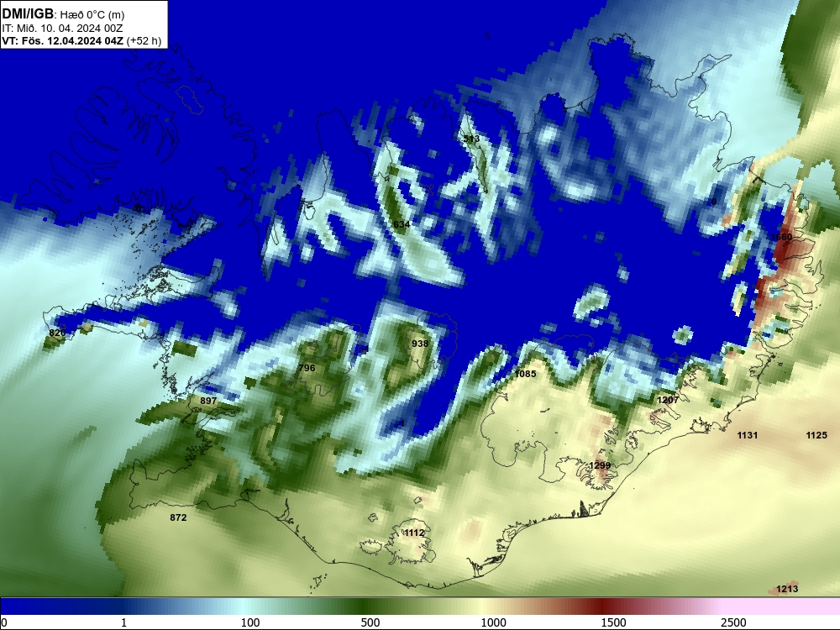Screen dimensions: 840x630
Task: Click the legend label 1000
Action: point(493,622)
